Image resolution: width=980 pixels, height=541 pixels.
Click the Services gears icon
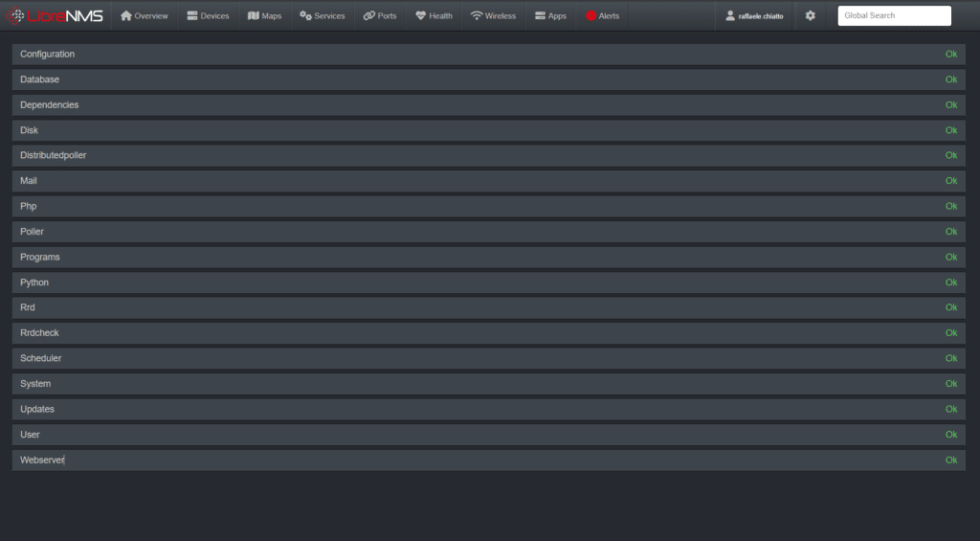point(305,16)
